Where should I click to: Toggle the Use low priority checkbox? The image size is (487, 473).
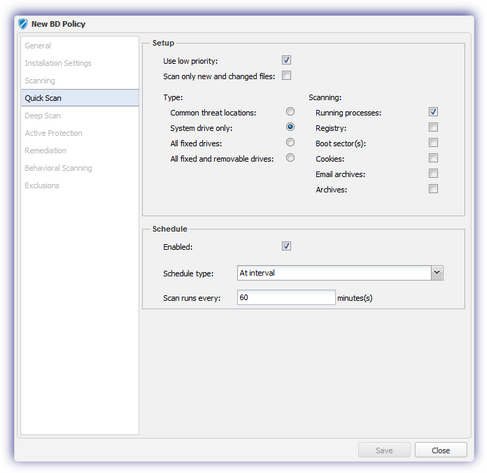[x=286, y=60]
